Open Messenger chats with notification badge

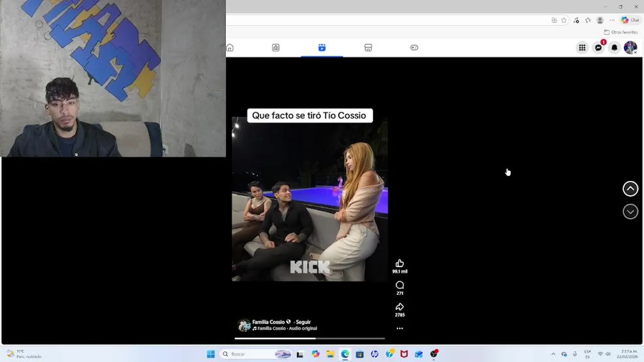click(x=598, y=48)
